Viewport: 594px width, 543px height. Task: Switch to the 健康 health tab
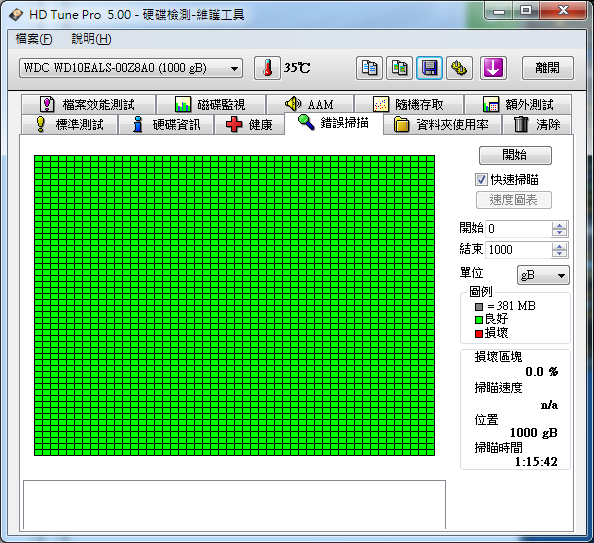249,125
